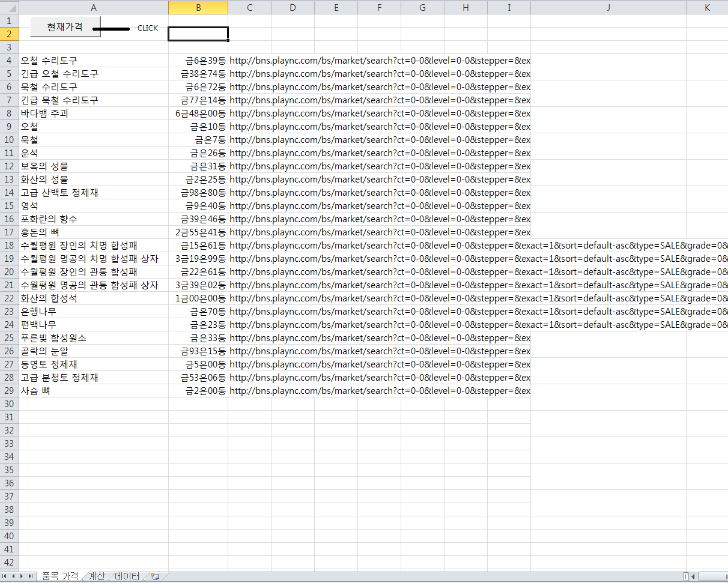This screenshot has width=728, height=583.
Task: Click the tab bar split handle
Action: (x=686, y=577)
